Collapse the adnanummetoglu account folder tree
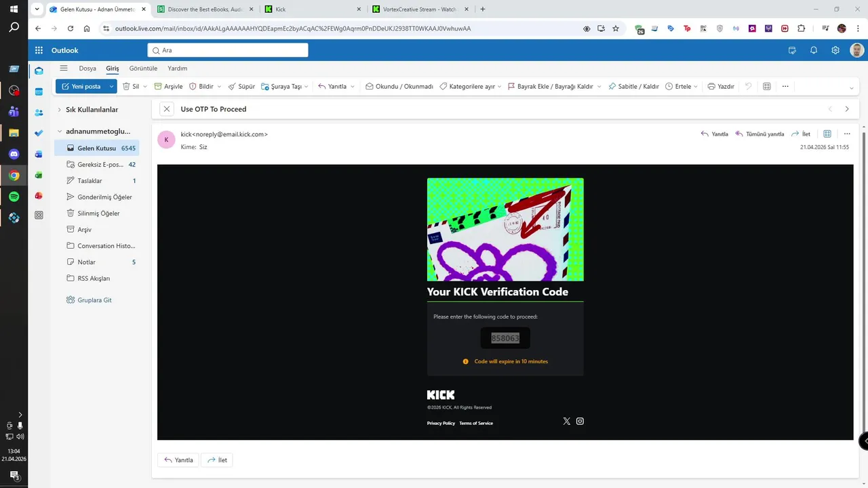The image size is (868, 488). point(59,131)
